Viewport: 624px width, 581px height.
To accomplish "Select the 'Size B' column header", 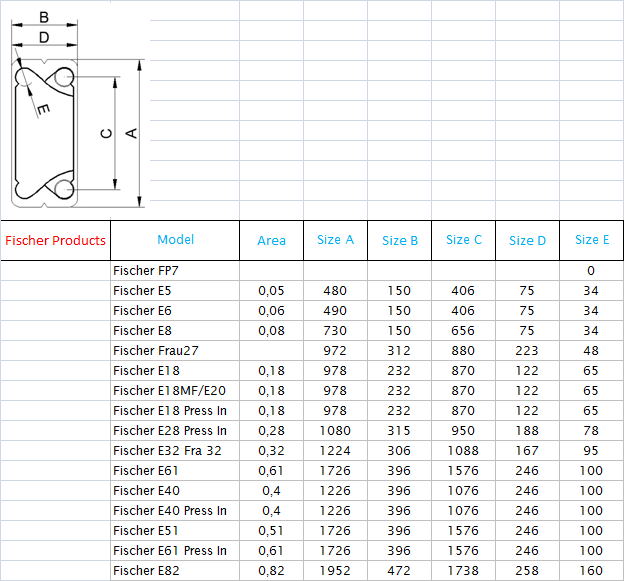I will (x=400, y=240).
